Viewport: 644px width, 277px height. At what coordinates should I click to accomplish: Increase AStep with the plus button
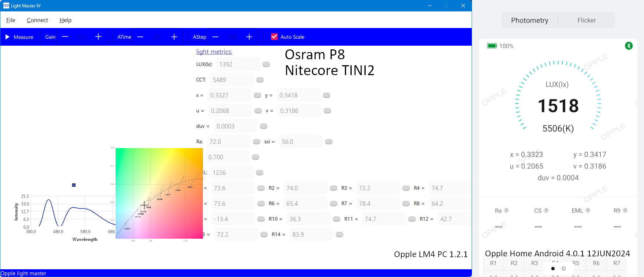pyautogui.click(x=249, y=37)
